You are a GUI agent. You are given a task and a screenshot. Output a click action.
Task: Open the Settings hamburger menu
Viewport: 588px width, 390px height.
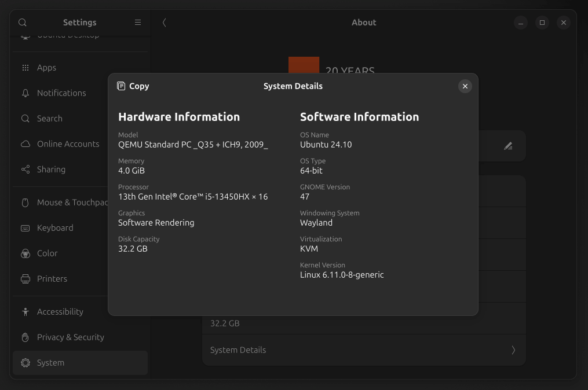point(138,23)
